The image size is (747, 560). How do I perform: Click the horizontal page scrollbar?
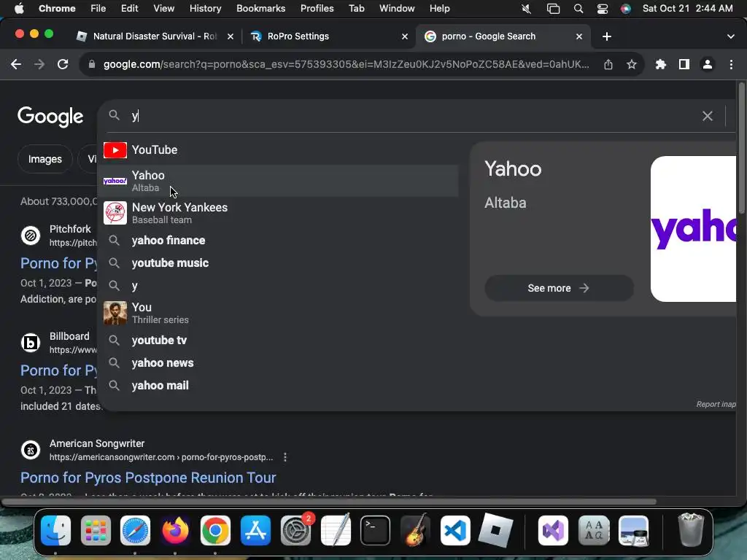[x=329, y=502]
